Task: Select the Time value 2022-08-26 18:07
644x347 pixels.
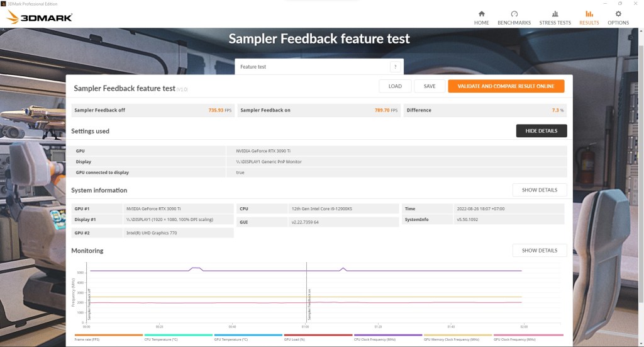Action: click(x=480, y=209)
